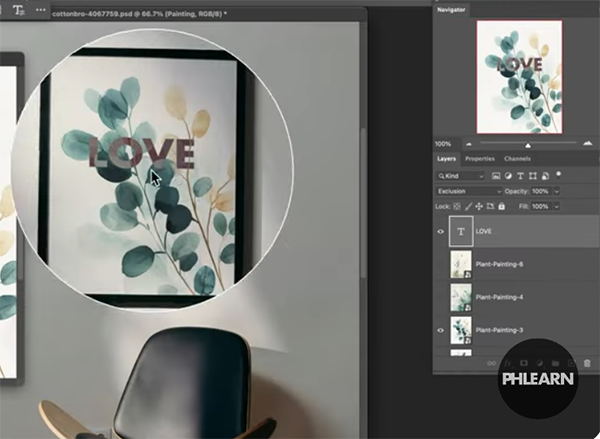Image resolution: width=600 pixels, height=439 pixels.
Task: Enable lock transparent pixels
Action: click(x=457, y=206)
